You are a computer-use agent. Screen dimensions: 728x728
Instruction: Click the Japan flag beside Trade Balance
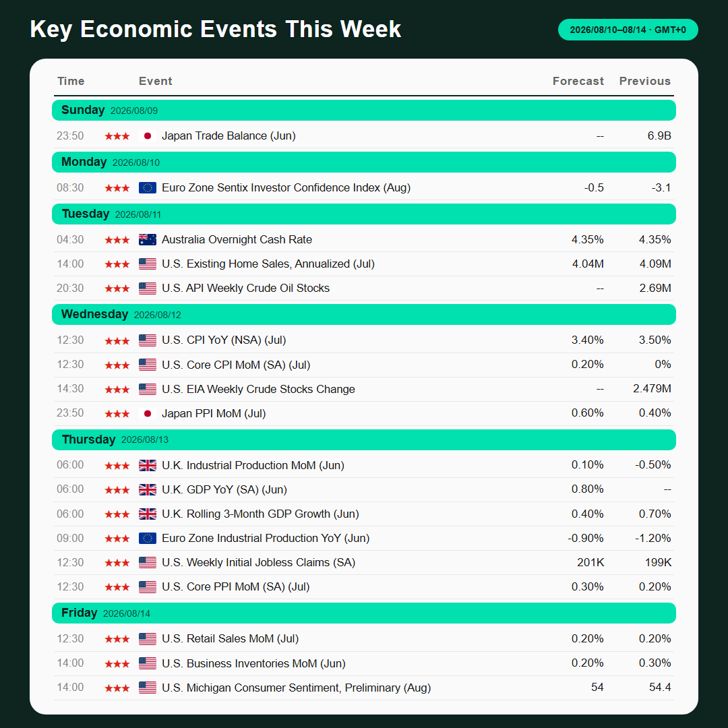[x=148, y=136]
